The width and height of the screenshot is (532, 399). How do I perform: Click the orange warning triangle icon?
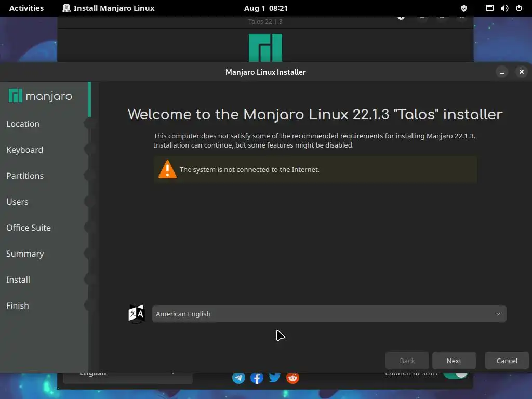click(x=167, y=169)
